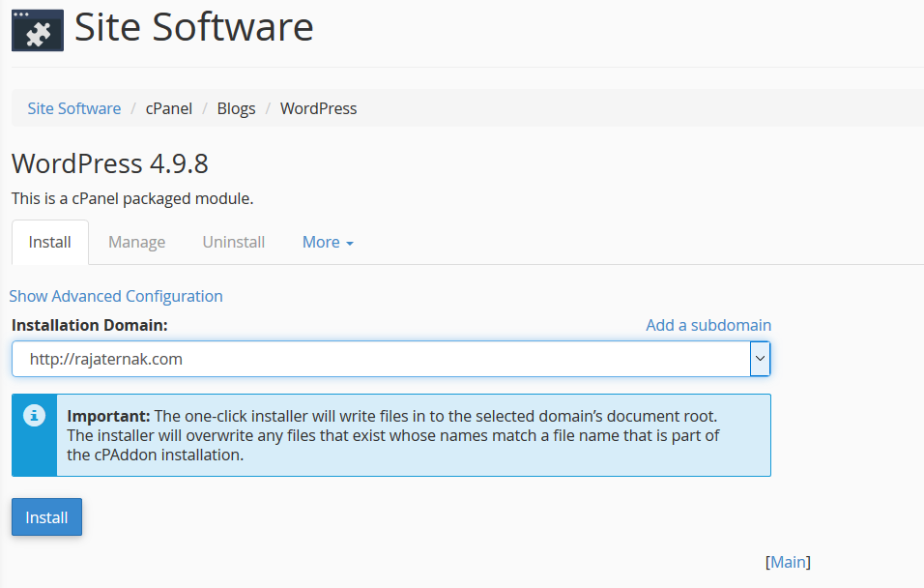Show Advanced Configuration options
The image size is (924, 588).
pos(116,296)
